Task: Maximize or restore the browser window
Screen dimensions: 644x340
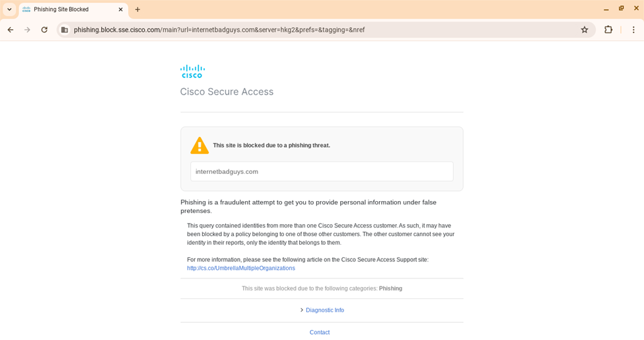Action: coord(621,8)
